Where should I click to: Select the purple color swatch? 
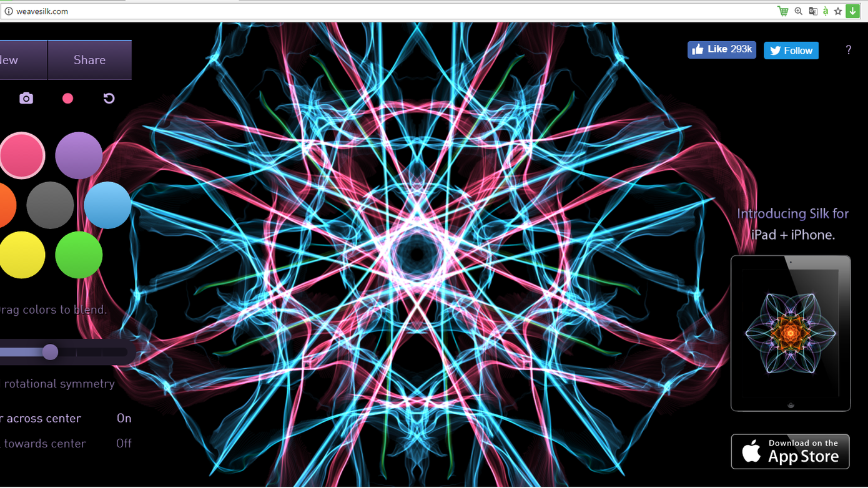[x=79, y=155]
